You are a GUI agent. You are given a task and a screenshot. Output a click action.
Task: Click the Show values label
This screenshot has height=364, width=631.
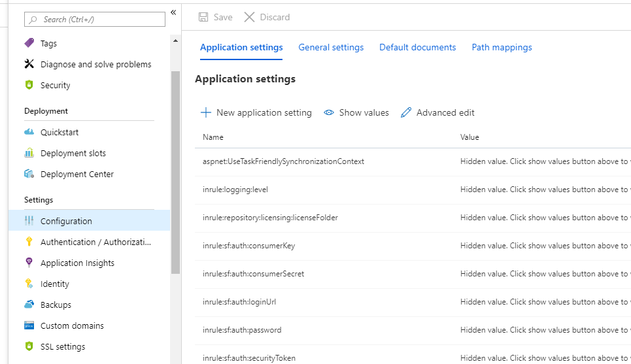point(364,112)
